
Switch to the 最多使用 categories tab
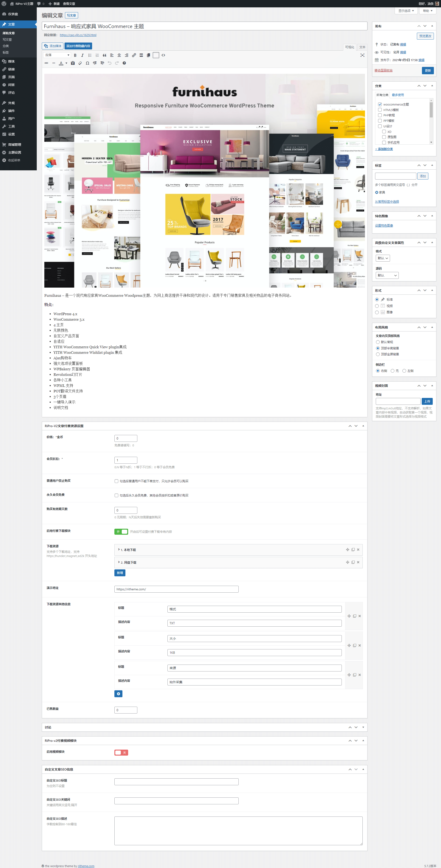[x=398, y=95]
